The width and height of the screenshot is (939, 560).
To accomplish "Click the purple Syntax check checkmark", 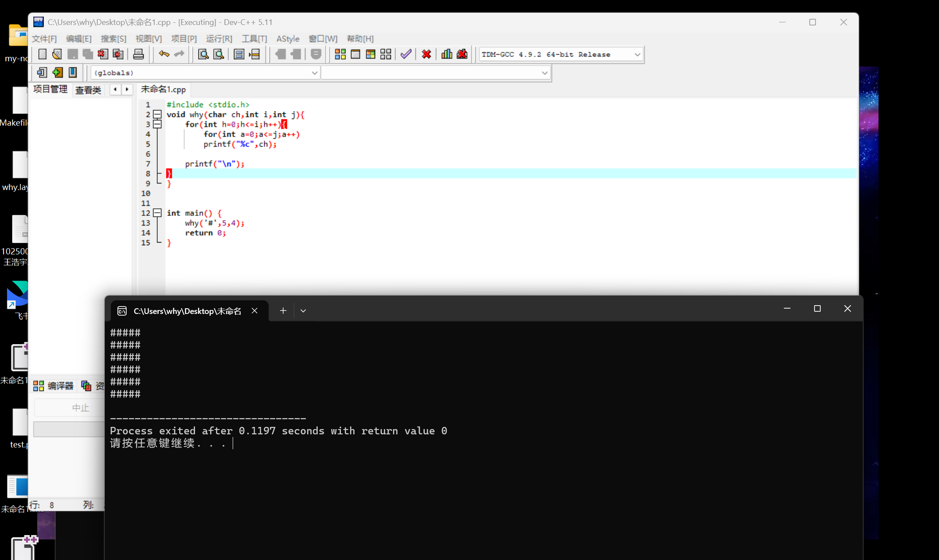I will pyautogui.click(x=406, y=54).
